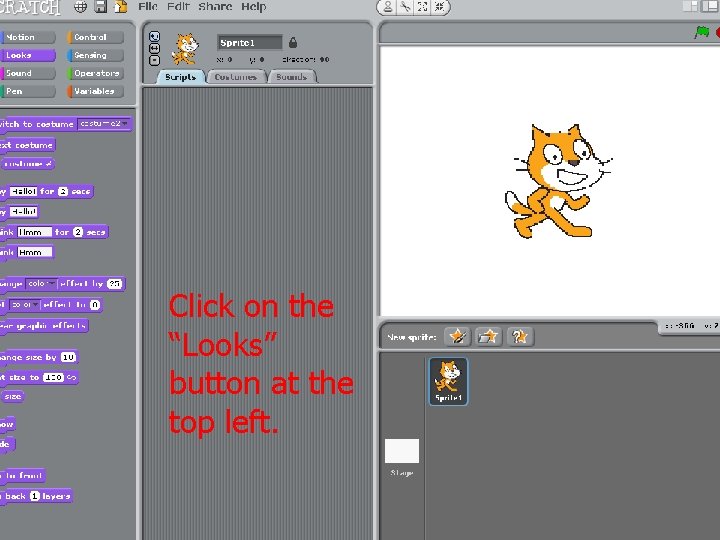
Task: Select the Looks block category
Action: 28,55
